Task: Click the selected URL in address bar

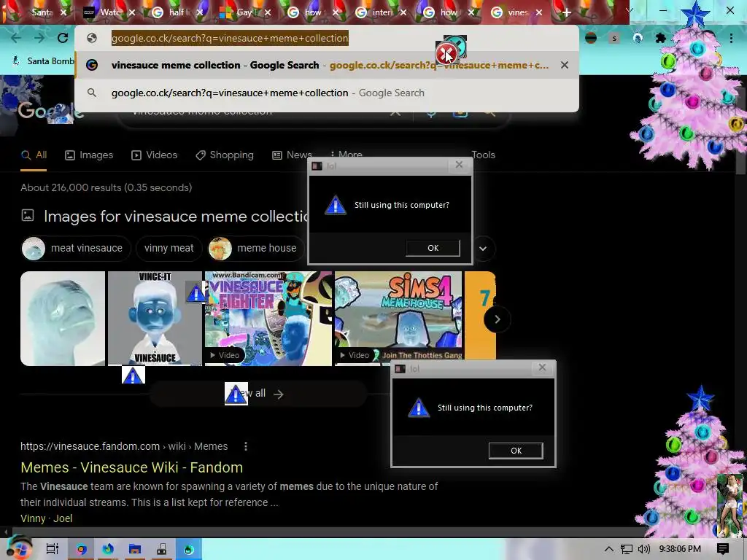Action: pyautogui.click(x=230, y=38)
